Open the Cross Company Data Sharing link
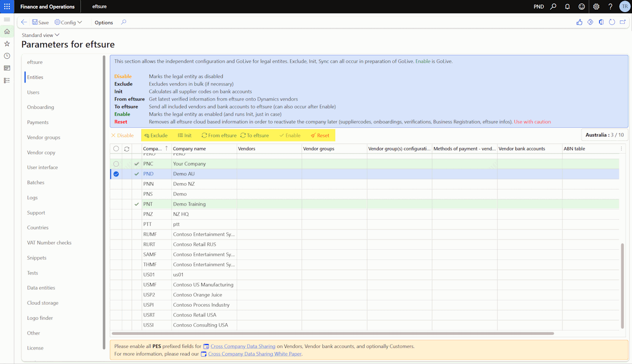This screenshot has width=632, height=364. (x=243, y=347)
